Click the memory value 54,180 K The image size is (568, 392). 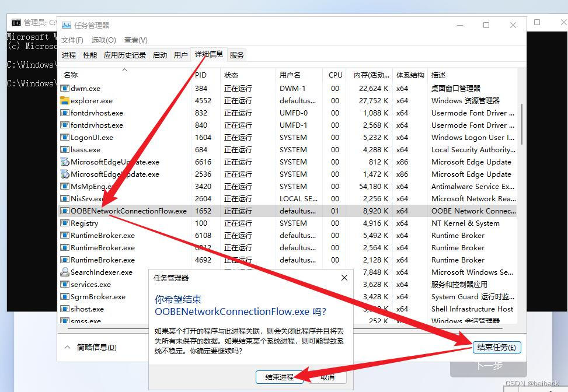coord(374,187)
